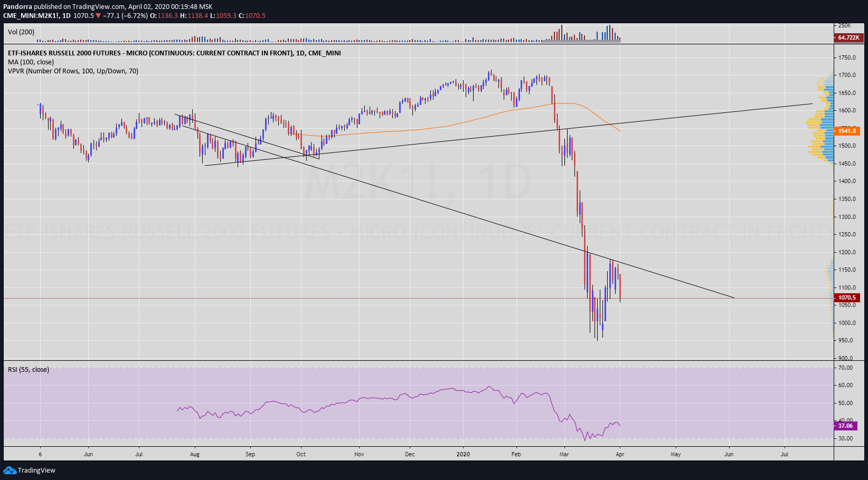The width and height of the screenshot is (868, 480).
Task: Click the author name Pandorra
Action: (17, 7)
